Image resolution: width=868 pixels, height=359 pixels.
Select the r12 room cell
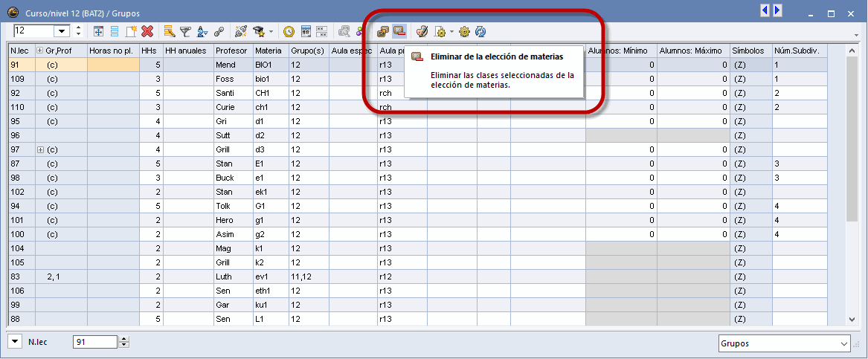coord(402,276)
